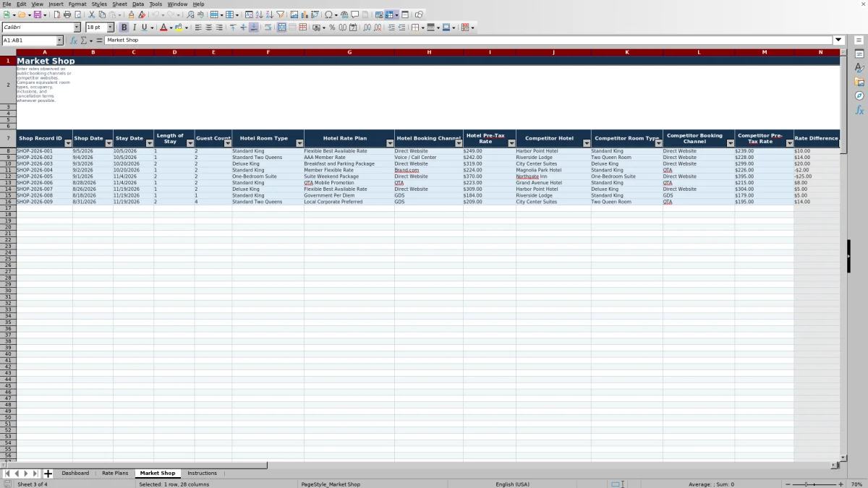Toggle Align Left alignment
Screen dimensions: 868x488
198,27
